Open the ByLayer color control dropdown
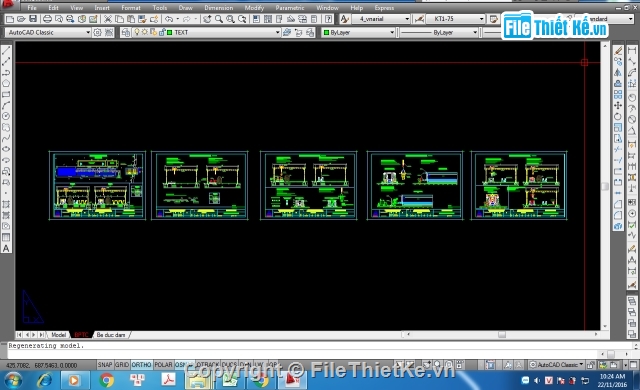Image resolution: width=640 pixels, height=390 pixels. [x=359, y=33]
